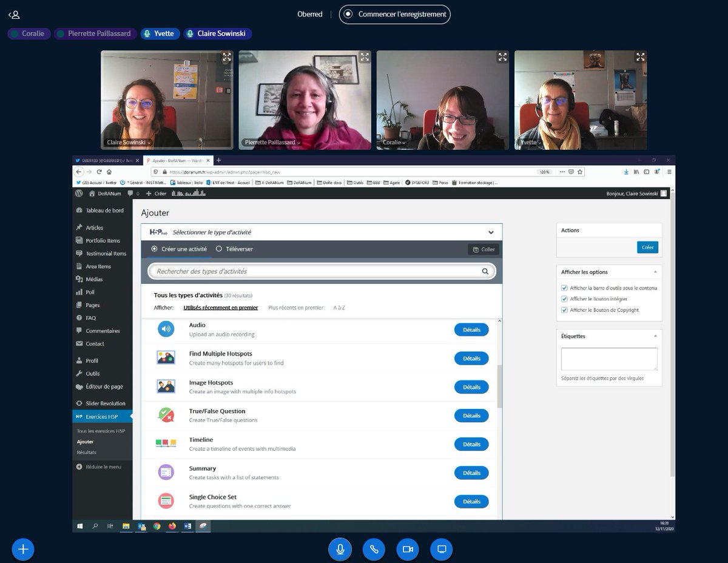
Task: Click the Image Hotspots icon
Action: tap(166, 386)
